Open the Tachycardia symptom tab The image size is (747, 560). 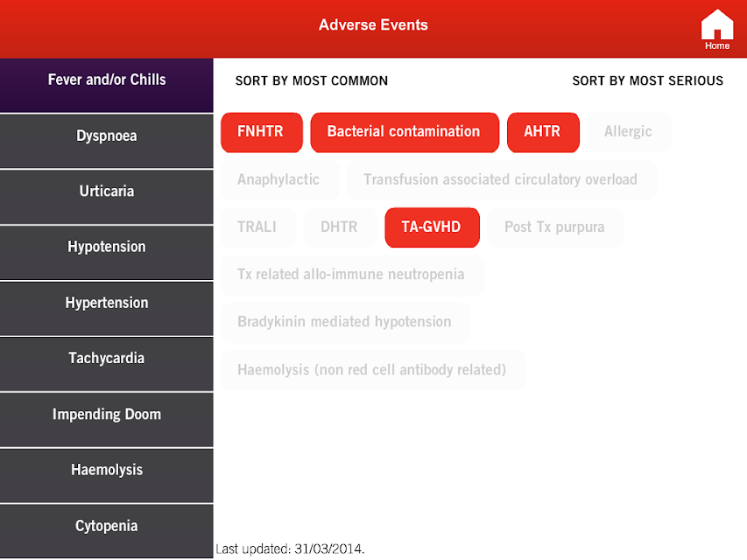point(107,364)
